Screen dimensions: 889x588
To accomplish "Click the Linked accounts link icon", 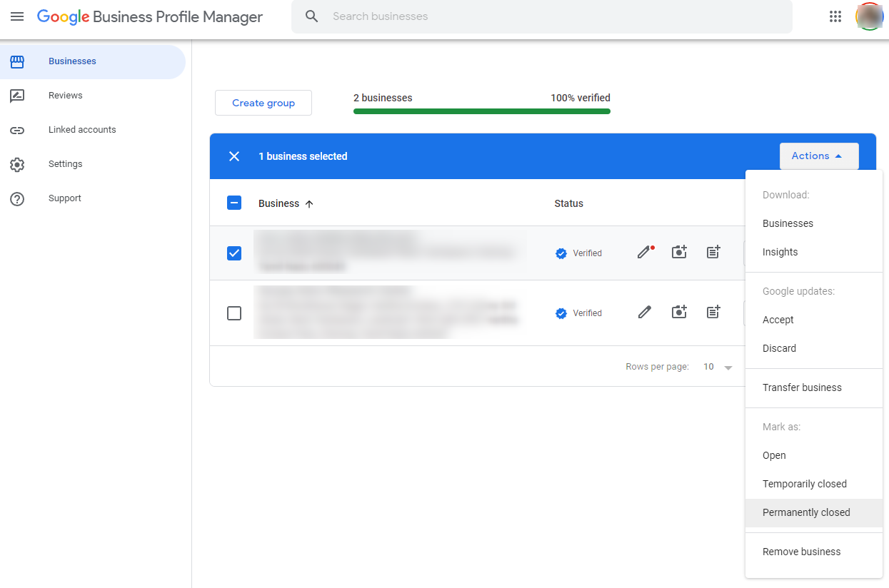I will coord(17,130).
